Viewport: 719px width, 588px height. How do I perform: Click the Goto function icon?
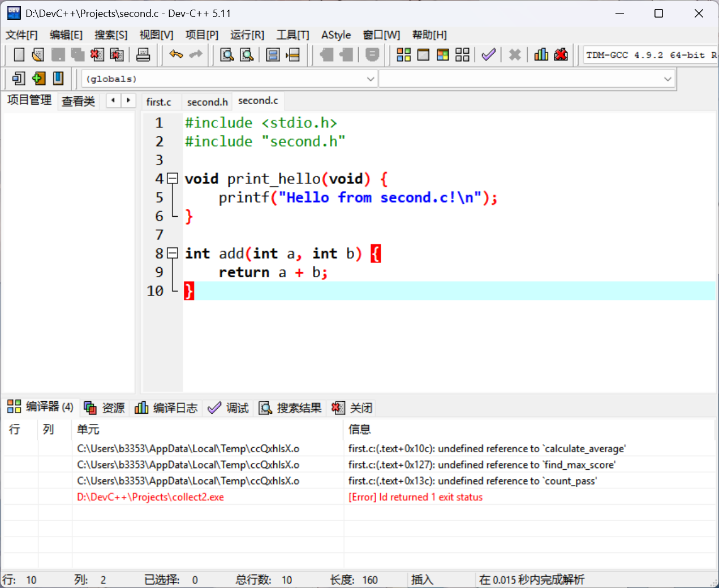[273, 55]
